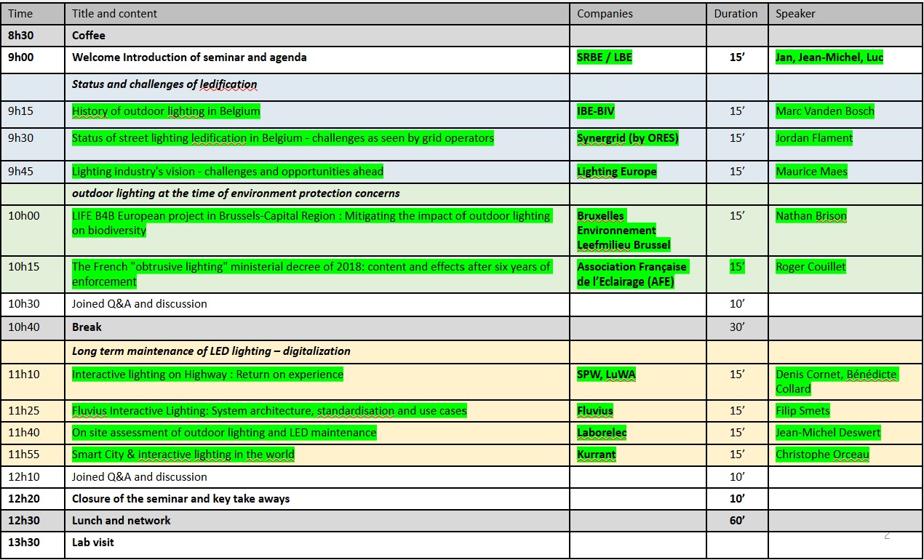Image resolution: width=924 pixels, height=560 pixels.
Task: Click the 10' duration in the 10h30 row
Action: [x=737, y=304]
